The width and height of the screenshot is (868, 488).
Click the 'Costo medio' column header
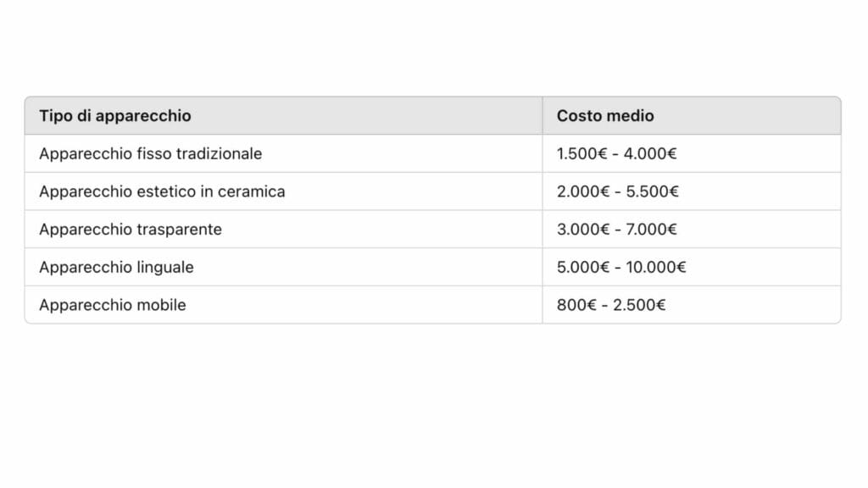[692, 115]
